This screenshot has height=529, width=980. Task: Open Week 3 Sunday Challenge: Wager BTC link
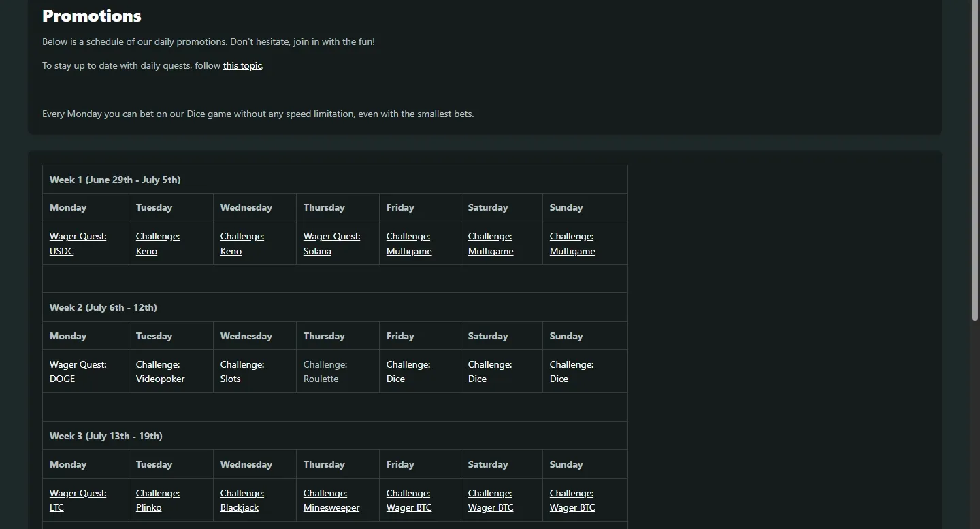tap(572, 500)
